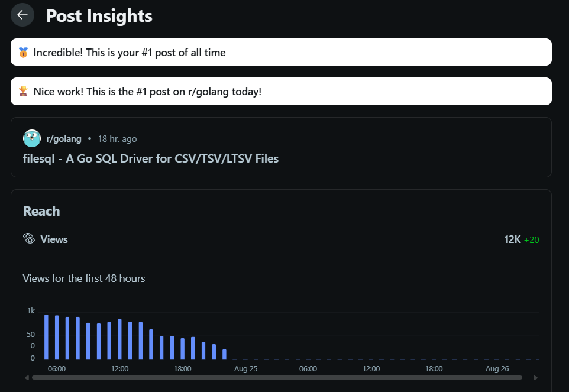Click the medal icon in the top banner
569x392 pixels.
[x=23, y=53]
